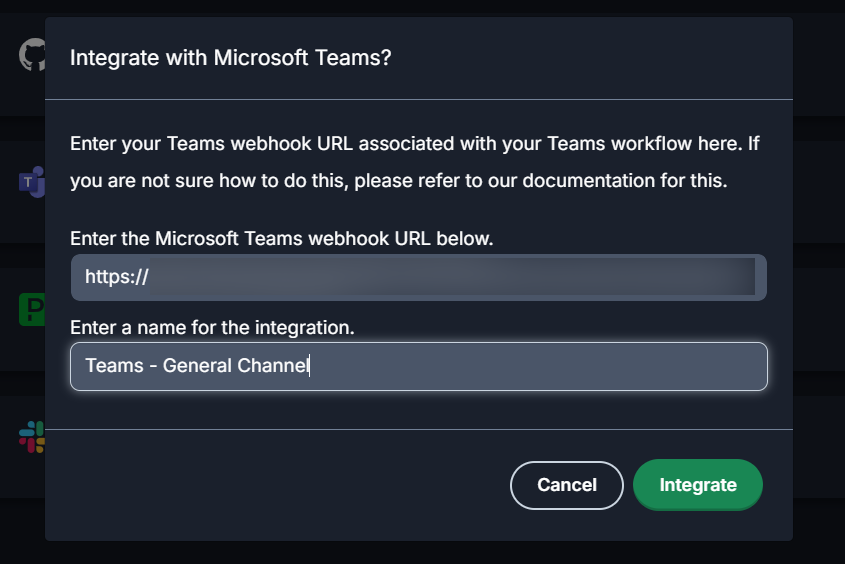Click the 'Integrate with Microsoft Teams?' heading

pos(231,58)
